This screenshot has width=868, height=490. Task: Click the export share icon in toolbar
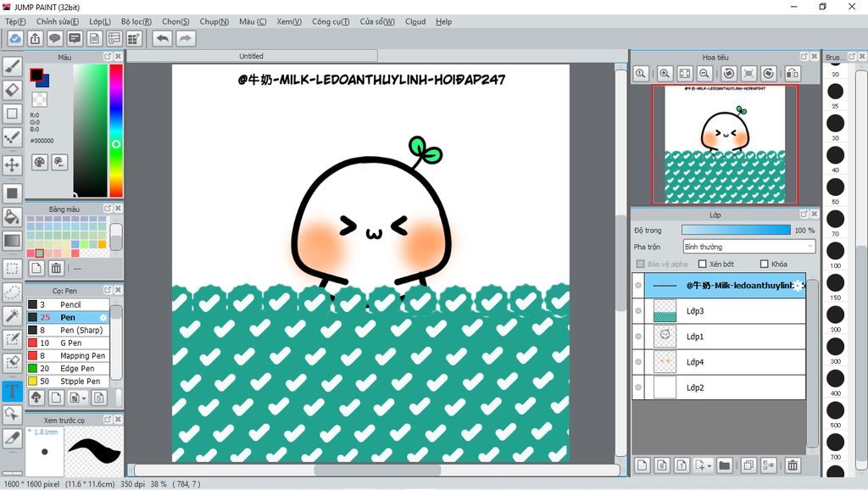(x=35, y=39)
